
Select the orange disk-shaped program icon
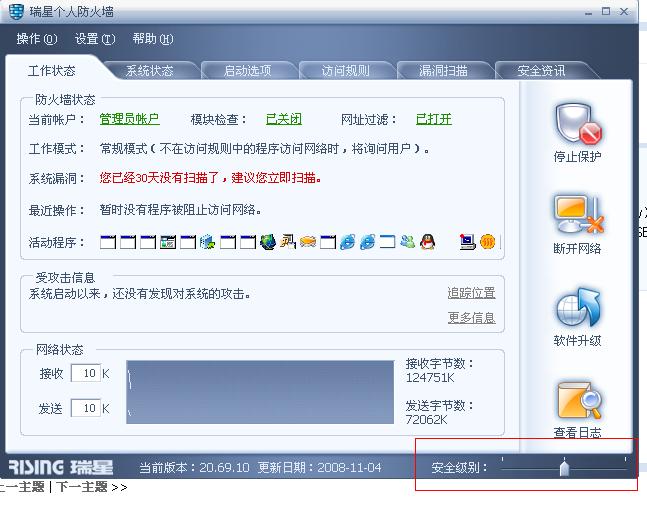[x=307, y=242]
